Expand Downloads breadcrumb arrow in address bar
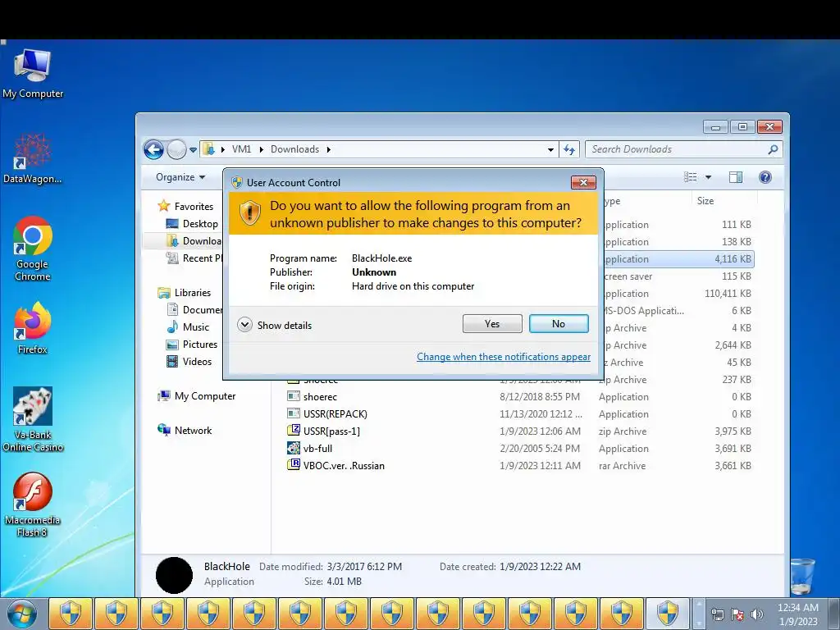The height and width of the screenshot is (630, 840). click(328, 149)
